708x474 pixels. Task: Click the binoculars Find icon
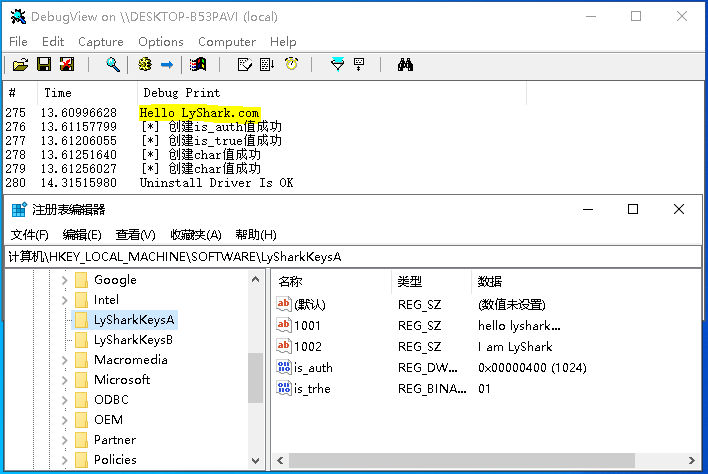[405, 65]
